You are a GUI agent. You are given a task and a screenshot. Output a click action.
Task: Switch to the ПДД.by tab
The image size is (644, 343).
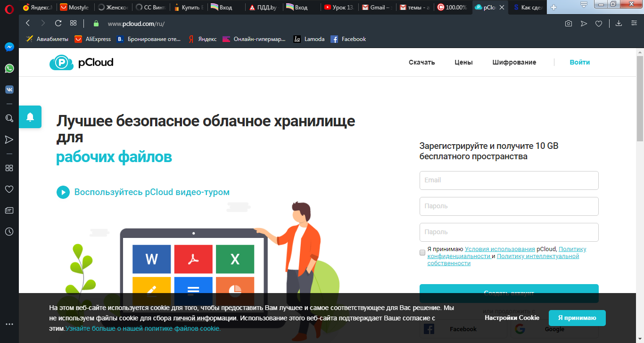[x=264, y=7]
